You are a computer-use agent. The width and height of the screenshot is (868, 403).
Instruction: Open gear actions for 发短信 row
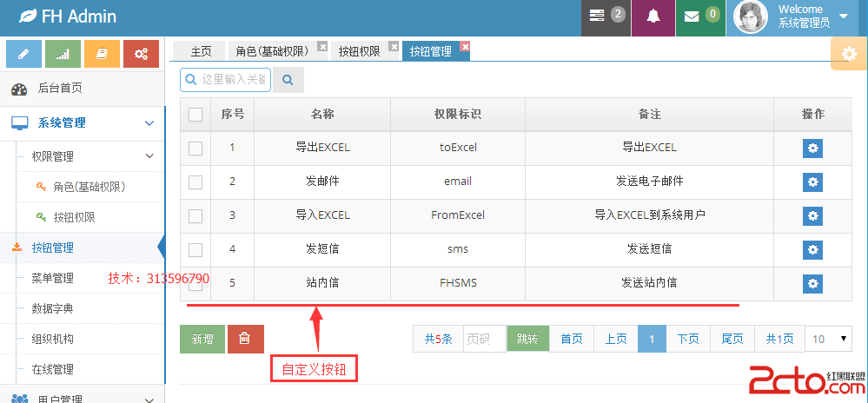tap(812, 249)
